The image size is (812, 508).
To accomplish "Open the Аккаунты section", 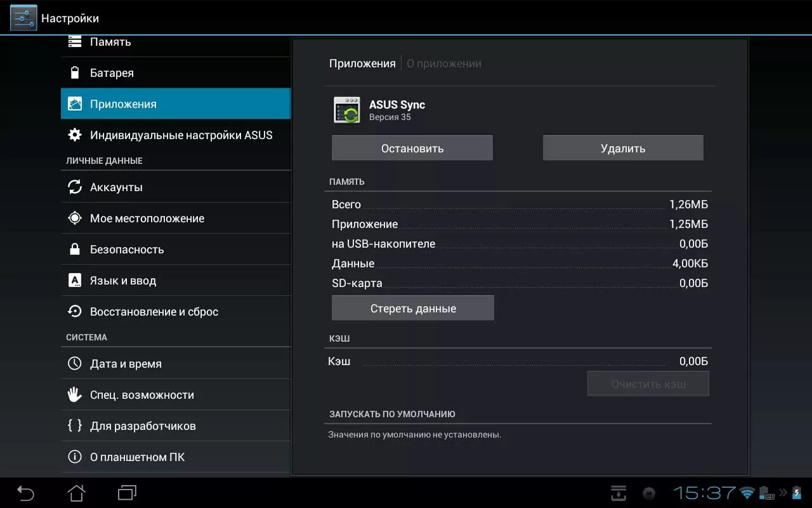I will point(176,187).
